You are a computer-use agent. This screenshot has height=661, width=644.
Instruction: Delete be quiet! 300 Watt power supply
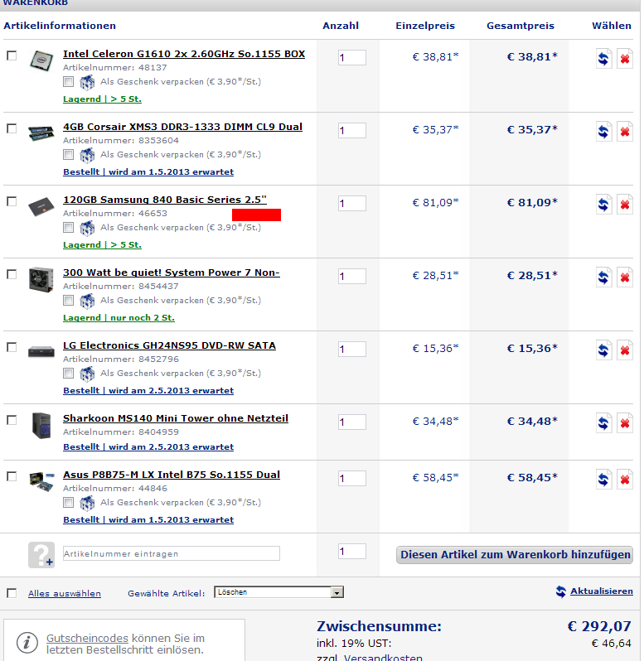click(x=625, y=277)
